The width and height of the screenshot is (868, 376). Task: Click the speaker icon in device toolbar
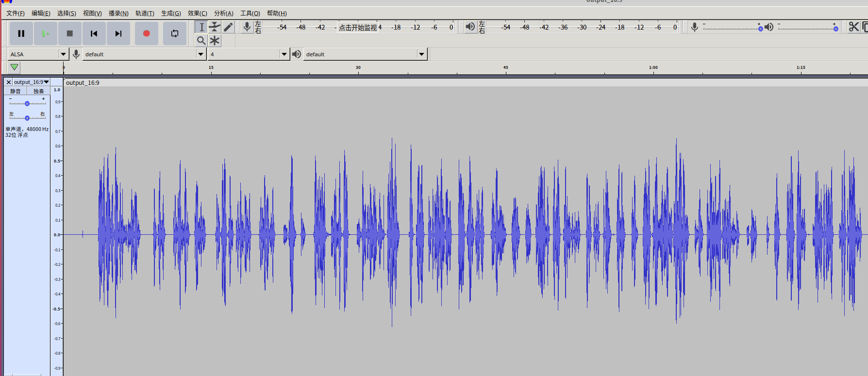point(297,54)
